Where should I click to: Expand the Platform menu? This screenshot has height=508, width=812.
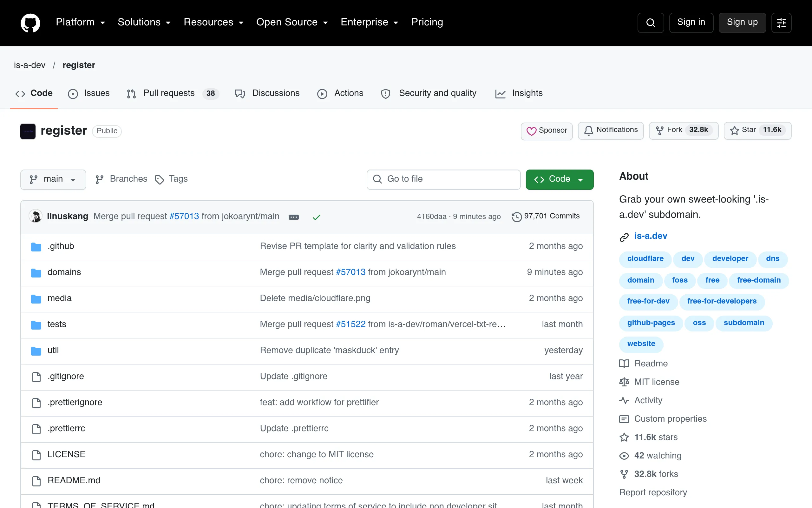(x=81, y=22)
